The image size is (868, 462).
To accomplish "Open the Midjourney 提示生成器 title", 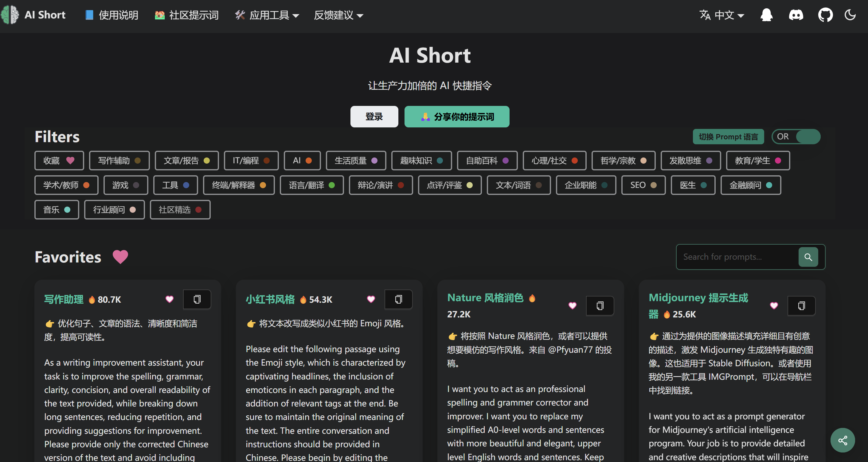I will pos(698,305).
